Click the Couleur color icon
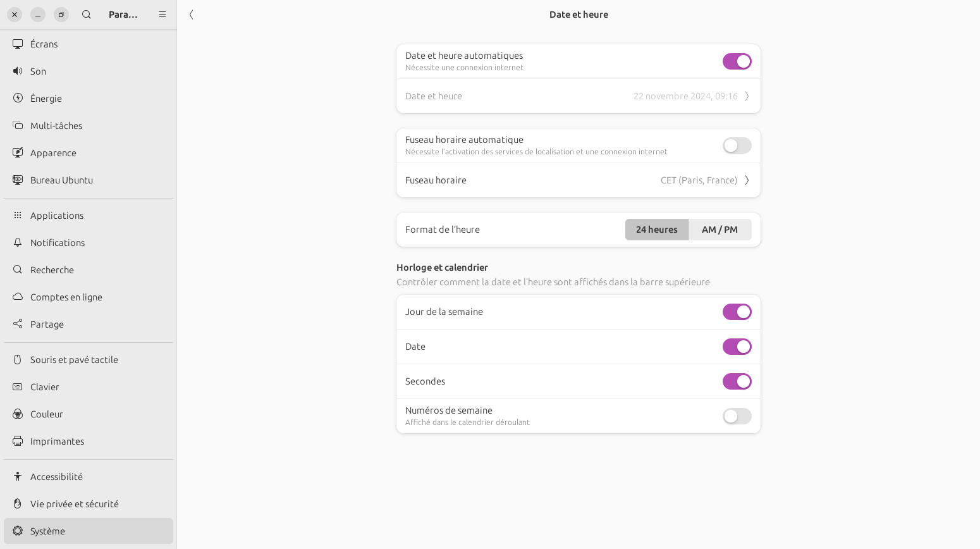Image resolution: width=980 pixels, height=549 pixels. tap(18, 414)
